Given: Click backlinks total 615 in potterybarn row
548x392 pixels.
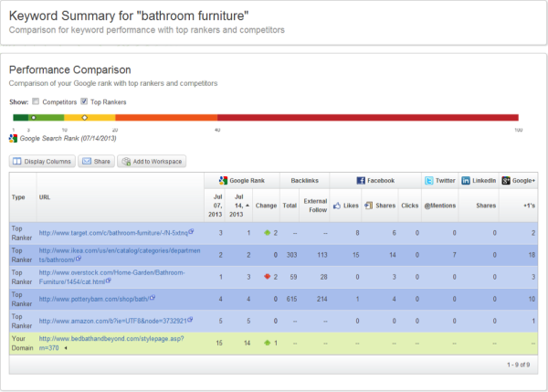Looking at the screenshot, I should click(291, 299).
